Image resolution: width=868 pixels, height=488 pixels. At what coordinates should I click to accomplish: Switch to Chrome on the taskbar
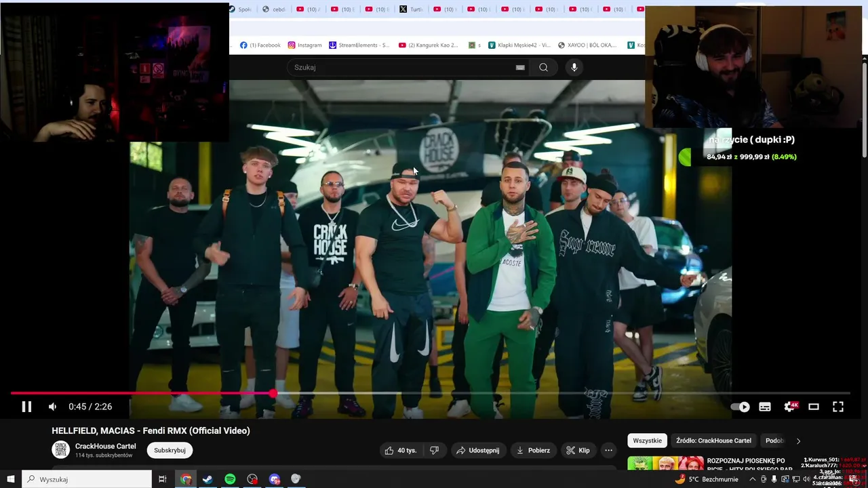186,479
